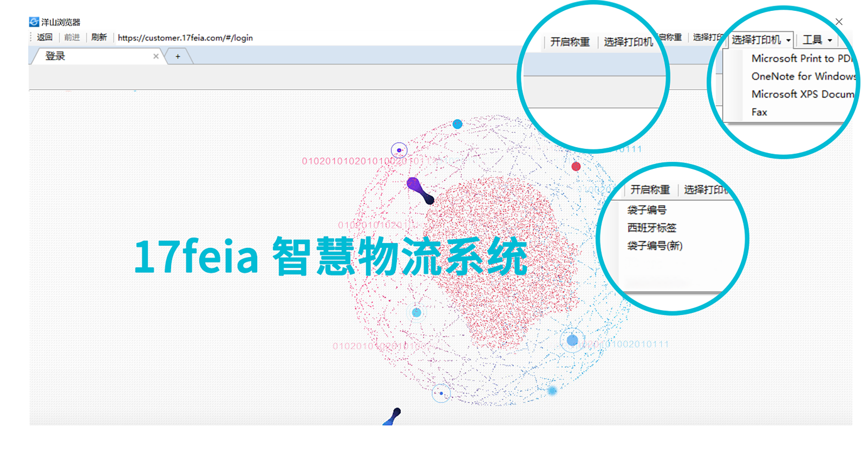
Task: Pick the 袋子编号(新) menu entry
Action: pos(655,246)
